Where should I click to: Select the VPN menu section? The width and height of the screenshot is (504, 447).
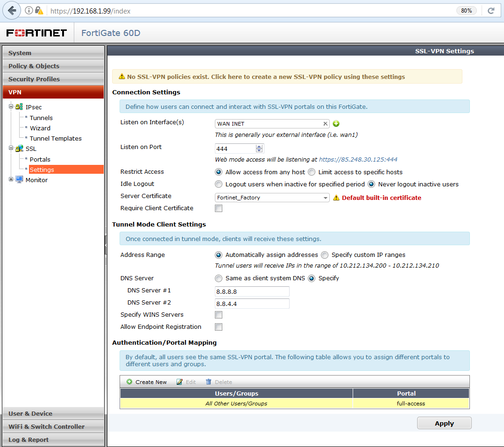click(x=53, y=92)
